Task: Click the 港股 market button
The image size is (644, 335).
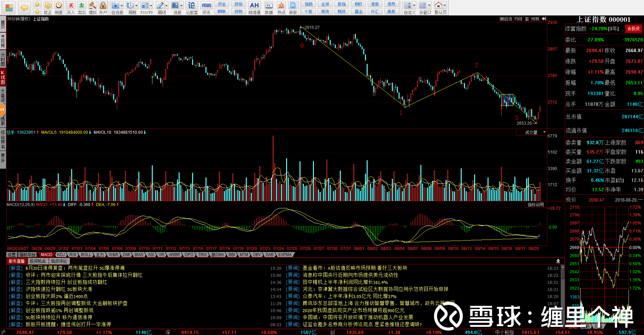Action: pyautogui.click(x=375, y=4)
